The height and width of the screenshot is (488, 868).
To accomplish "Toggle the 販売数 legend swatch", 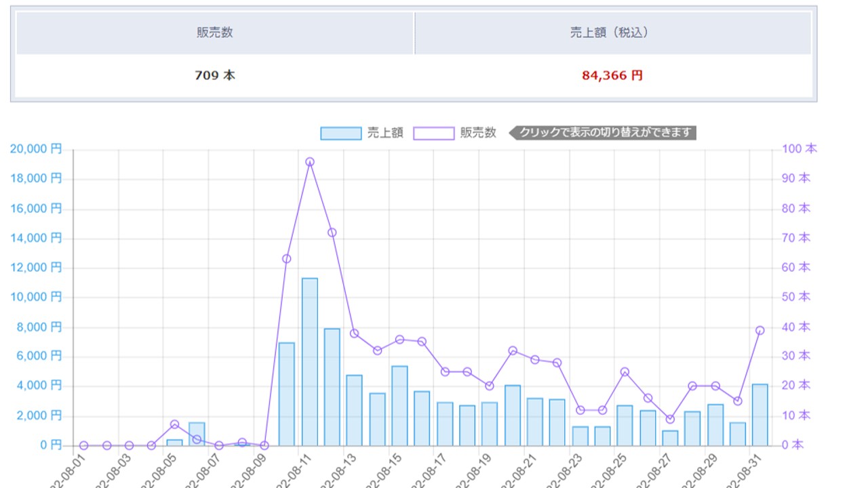I will 433,134.
